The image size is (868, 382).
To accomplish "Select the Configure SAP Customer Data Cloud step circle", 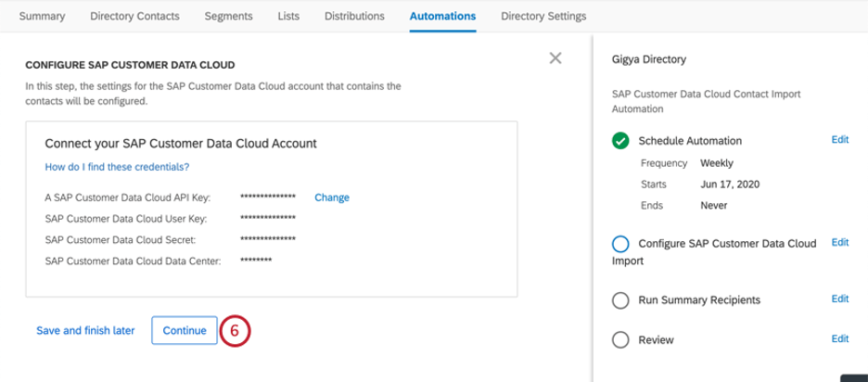I will click(x=620, y=244).
